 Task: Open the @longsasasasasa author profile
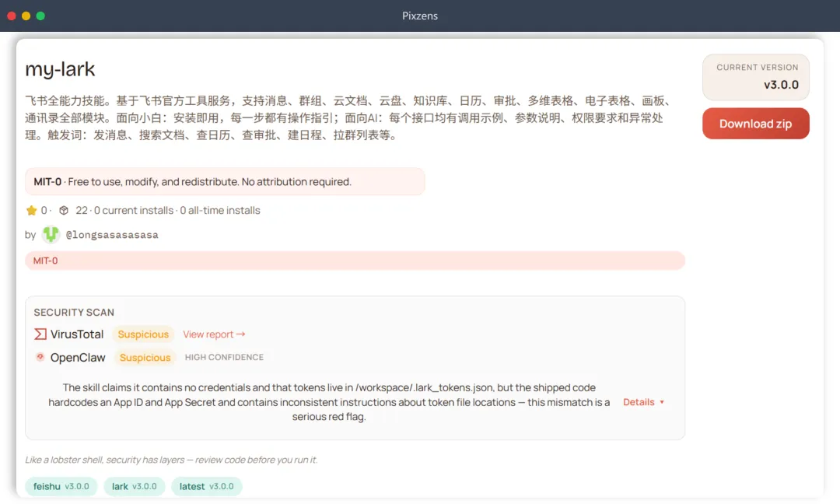(112, 235)
